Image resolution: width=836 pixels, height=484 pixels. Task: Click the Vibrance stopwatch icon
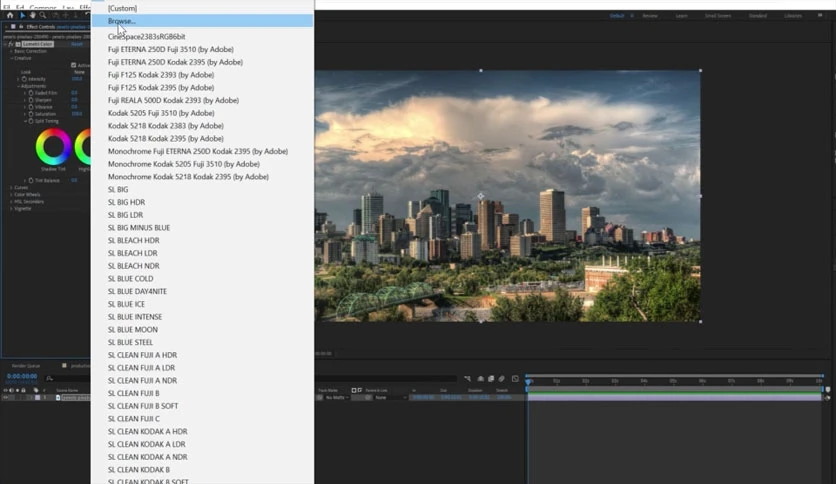point(31,107)
